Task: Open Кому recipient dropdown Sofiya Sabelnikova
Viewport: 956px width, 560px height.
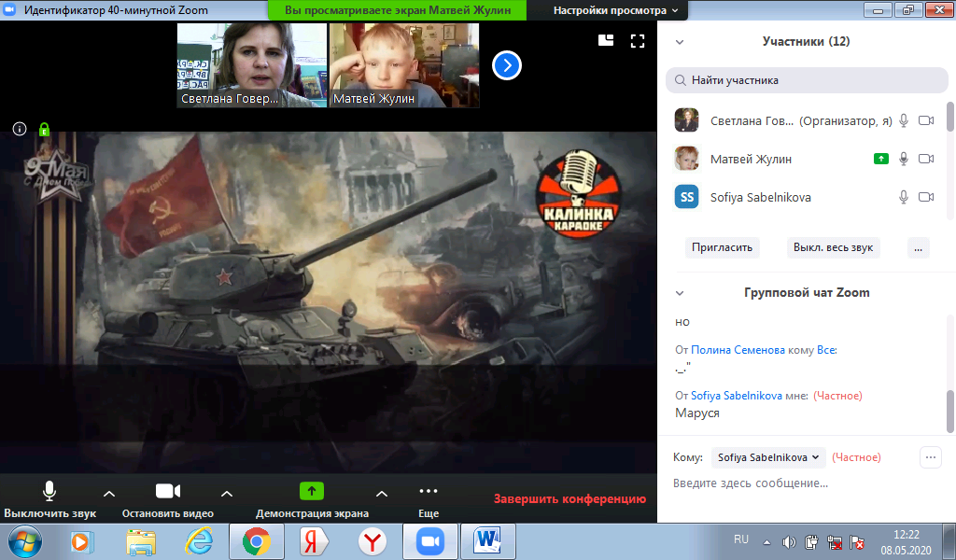Action: [768, 457]
